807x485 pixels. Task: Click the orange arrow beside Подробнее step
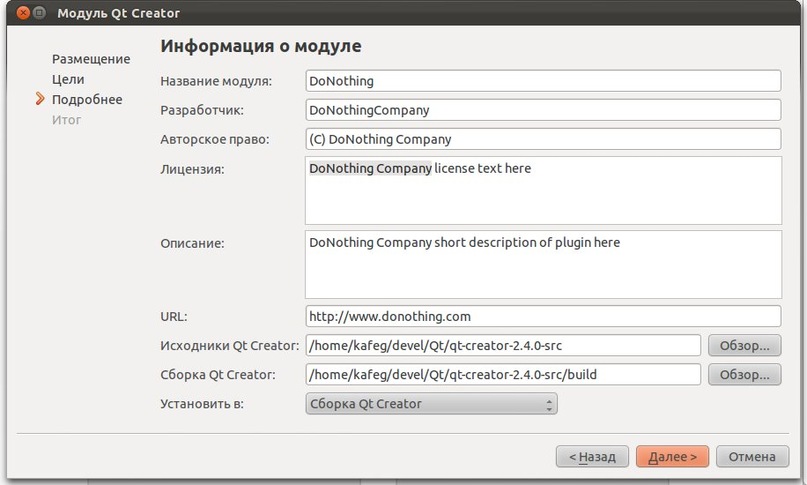click(40, 99)
